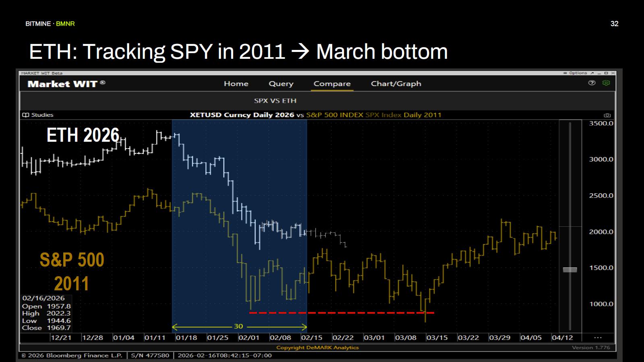Screen dimensions: 644x362
Task: Click the hamburger icon next to Options
Action: (x=565, y=73)
